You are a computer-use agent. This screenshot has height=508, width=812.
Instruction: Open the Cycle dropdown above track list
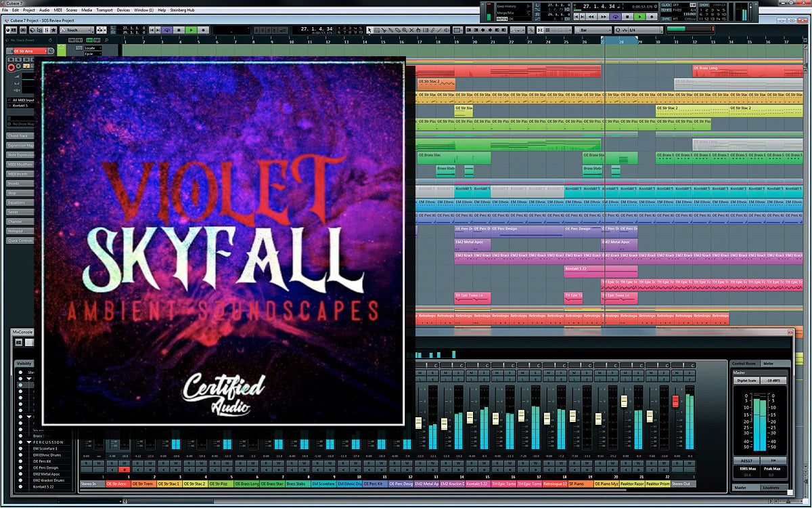[x=93, y=54]
